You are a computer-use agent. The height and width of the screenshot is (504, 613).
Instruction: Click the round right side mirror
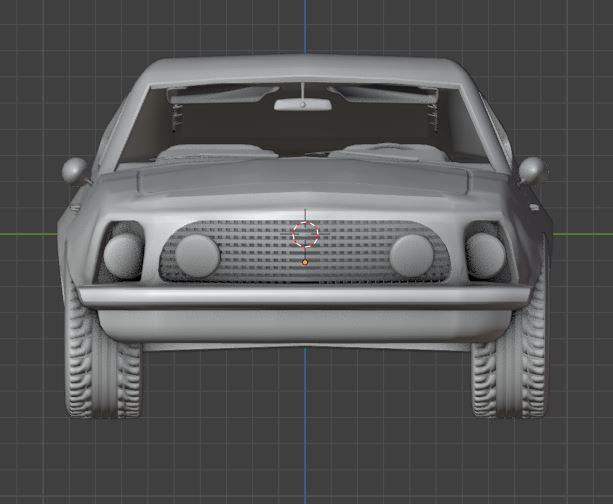pyautogui.click(x=531, y=170)
